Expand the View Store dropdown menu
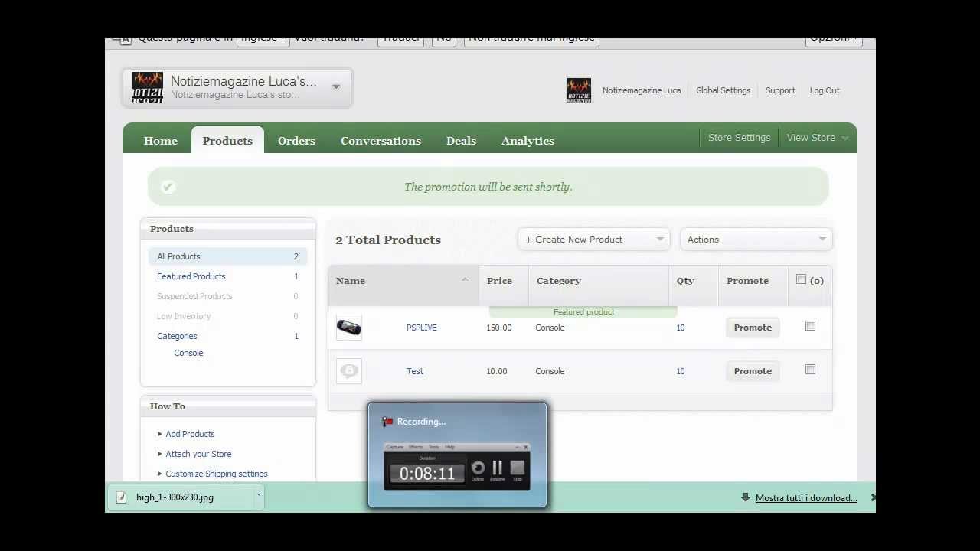 [817, 138]
